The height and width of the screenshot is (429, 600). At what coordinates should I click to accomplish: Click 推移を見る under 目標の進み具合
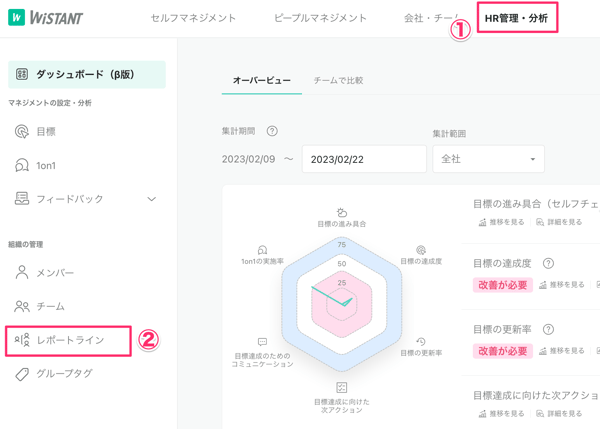point(502,222)
